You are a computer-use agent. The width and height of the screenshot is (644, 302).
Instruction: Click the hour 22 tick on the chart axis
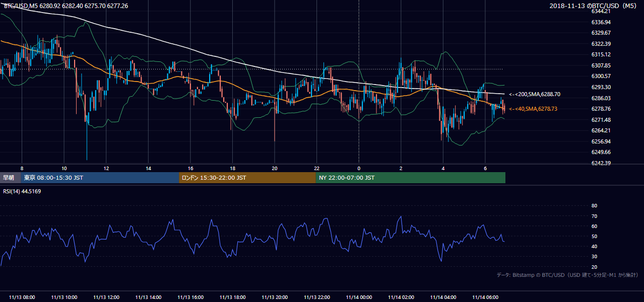point(316,168)
